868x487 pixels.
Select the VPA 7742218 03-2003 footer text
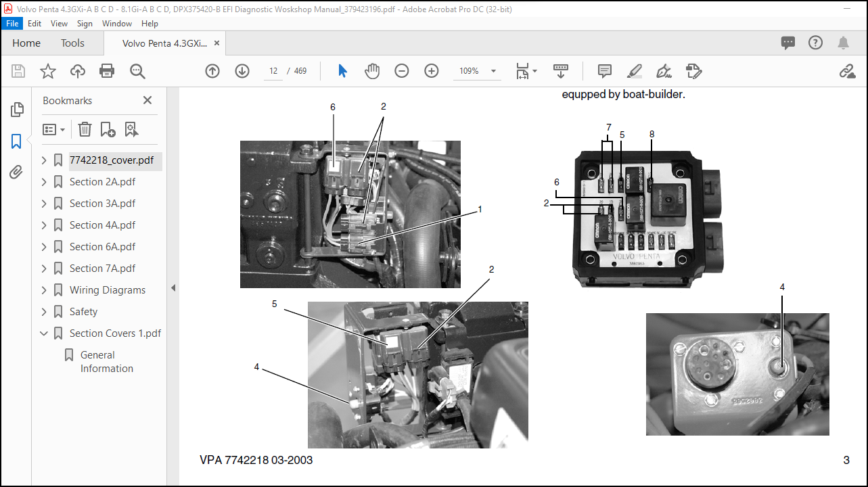pyautogui.click(x=256, y=461)
